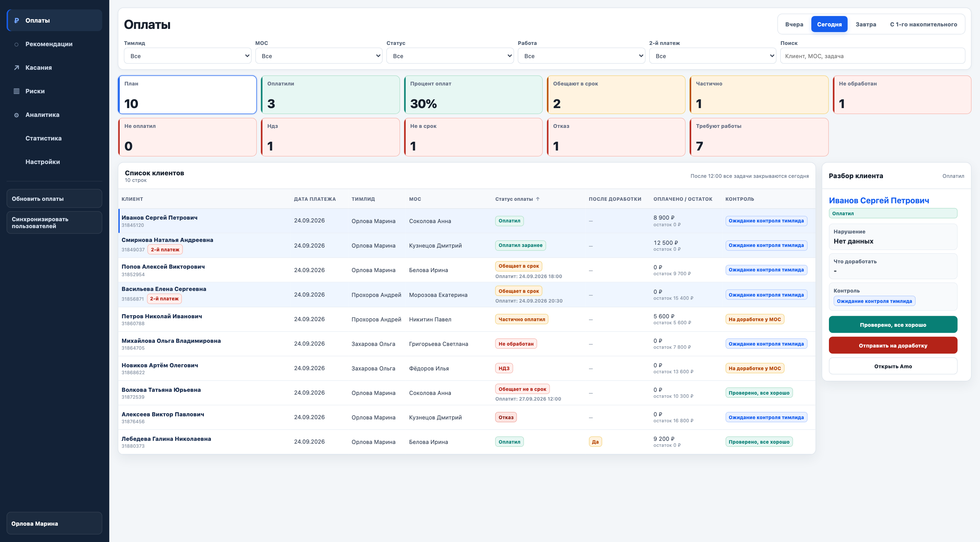Click the red Отправить на доработку button
This screenshot has height=542, width=980.
coord(893,346)
